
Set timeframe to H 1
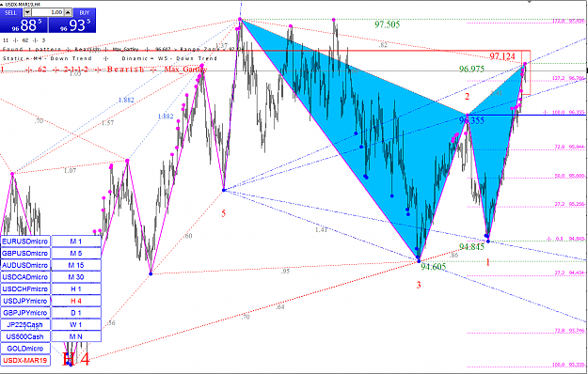(x=76, y=289)
